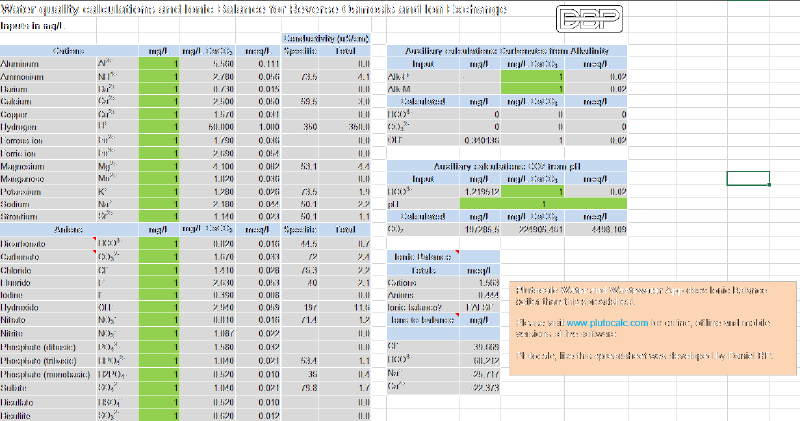Select the Nitrate mg/L green input cell
The image size is (800, 421).
click(159, 320)
